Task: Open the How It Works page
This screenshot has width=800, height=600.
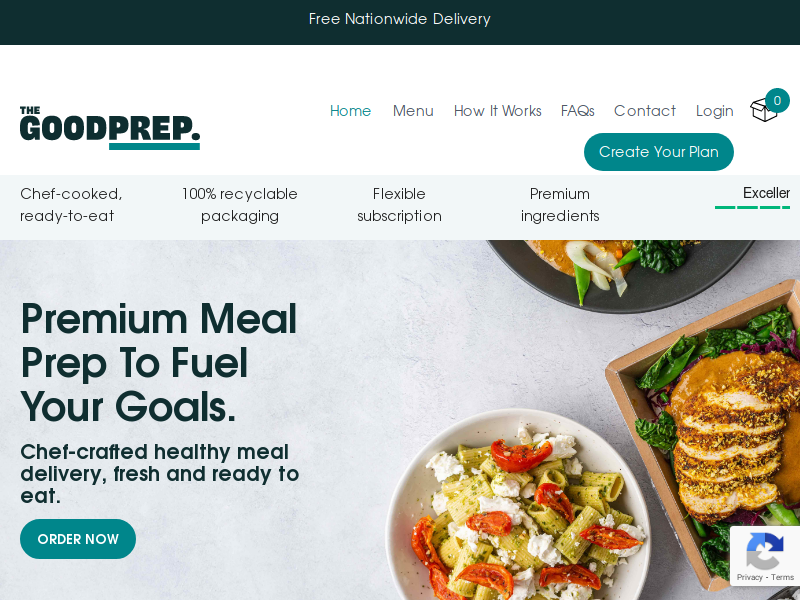Action: click(x=497, y=111)
